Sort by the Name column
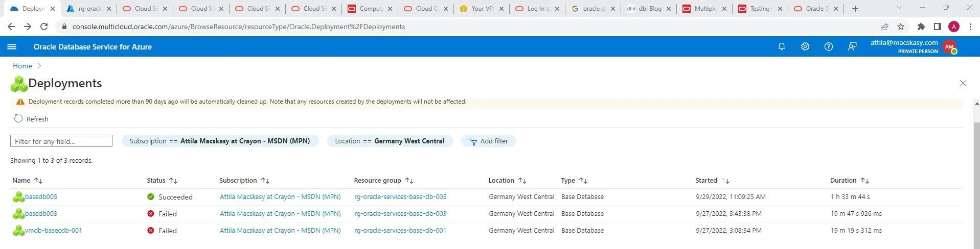Viewport: 980px width, 249px height. tap(38, 181)
